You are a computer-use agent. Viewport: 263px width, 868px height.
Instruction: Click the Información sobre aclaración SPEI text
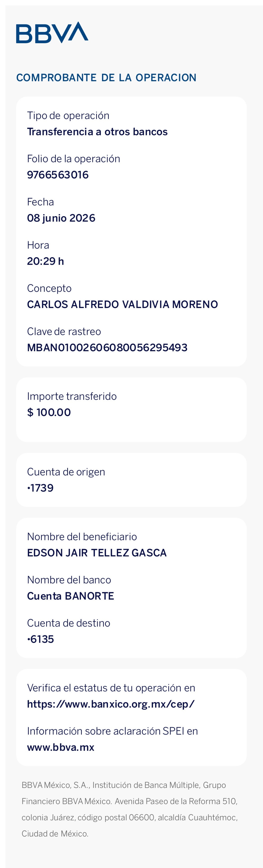[x=112, y=731]
